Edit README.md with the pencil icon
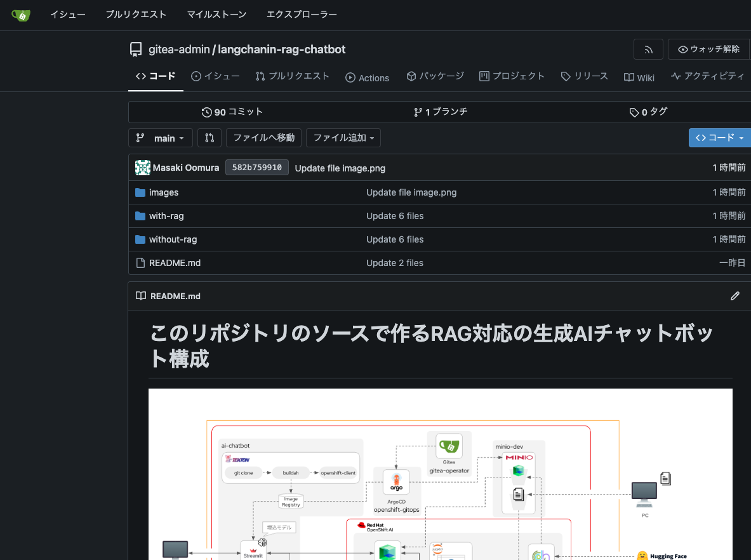Image resolution: width=751 pixels, height=560 pixels. (734, 296)
